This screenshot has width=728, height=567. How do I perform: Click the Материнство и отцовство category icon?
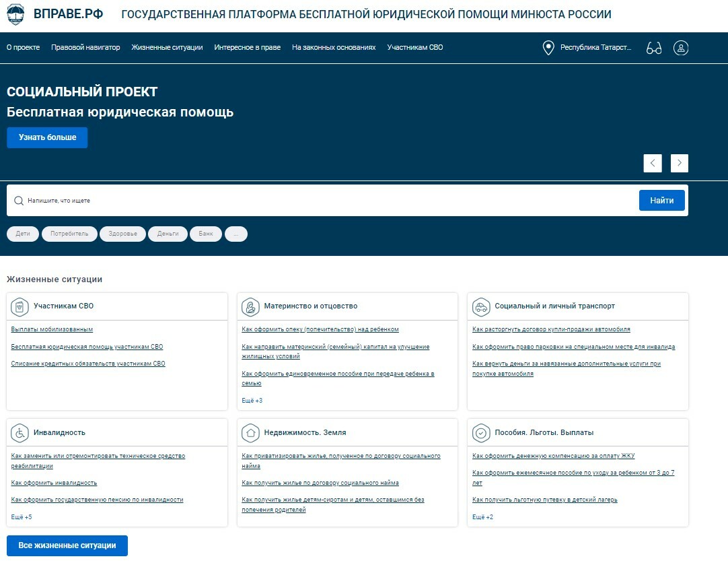pos(250,306)
